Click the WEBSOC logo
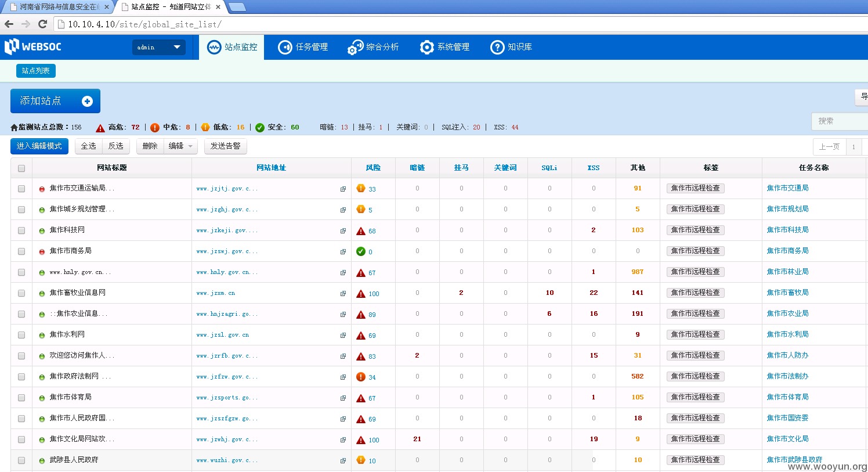Screen dimensions: 868x472 pyautogui.click(x=33, y=47)
